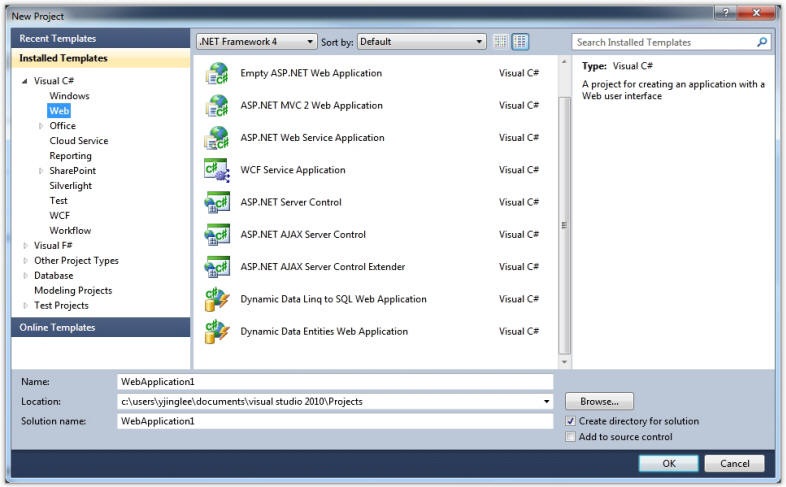Select the Cloud Service category
This screenshot has height=487, width=786.
click(x=79, y=141)
